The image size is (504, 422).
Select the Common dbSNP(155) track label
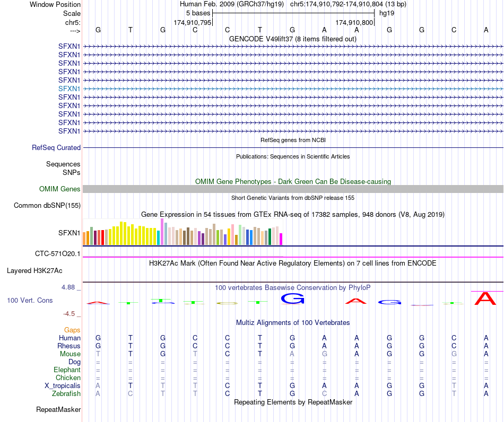pyautogui.click(x=47, y=206)
